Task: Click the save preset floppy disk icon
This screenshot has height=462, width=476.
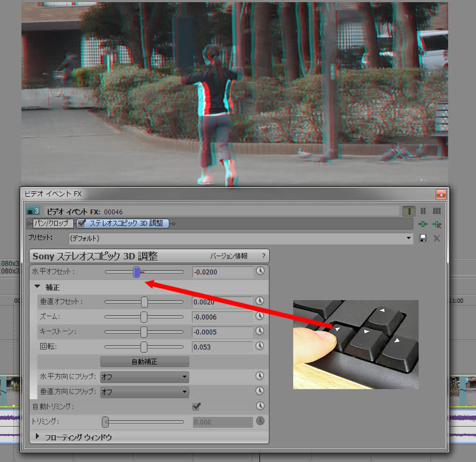Action: [x=423, y=238]
